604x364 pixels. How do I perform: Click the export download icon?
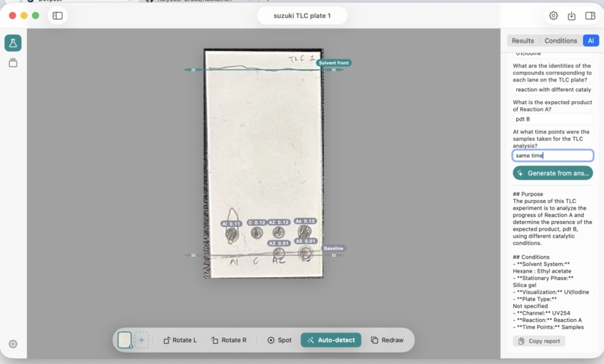[x=572, y=16]
